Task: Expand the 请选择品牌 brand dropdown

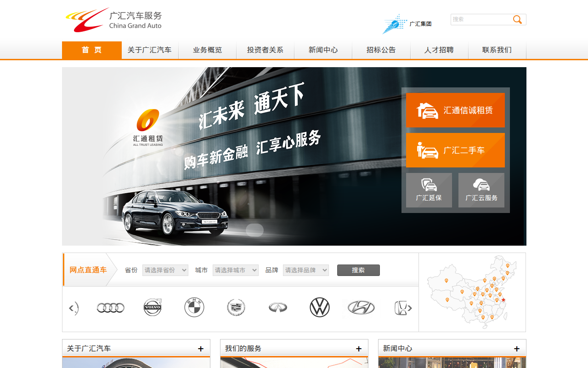Action: tap(306, 270)
